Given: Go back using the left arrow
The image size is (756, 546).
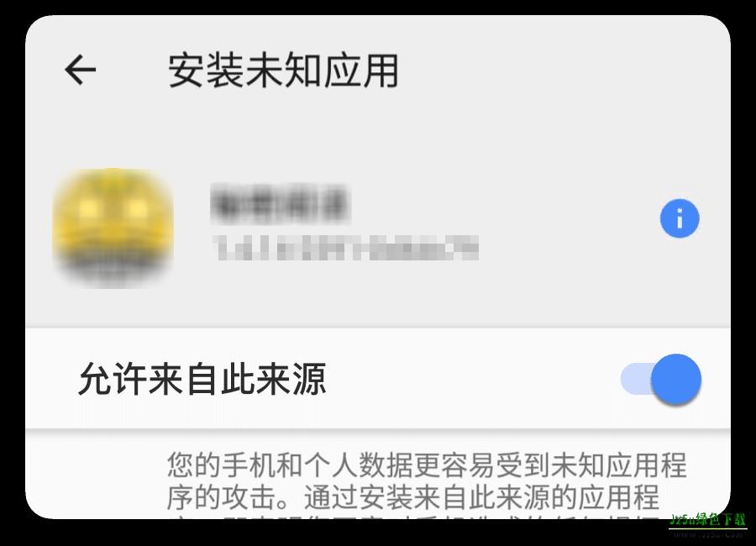Looking at the screenshot, I should (x=81, y=70).
